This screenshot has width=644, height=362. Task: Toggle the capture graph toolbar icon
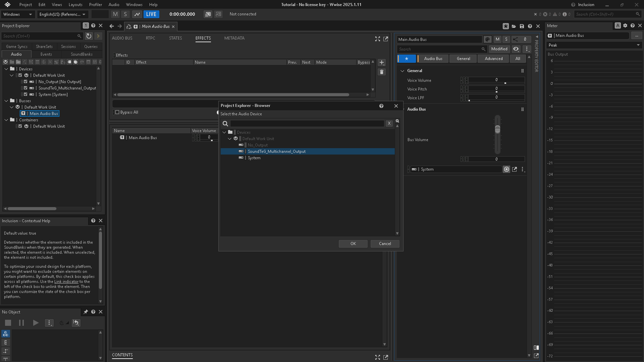coord(137,14)
